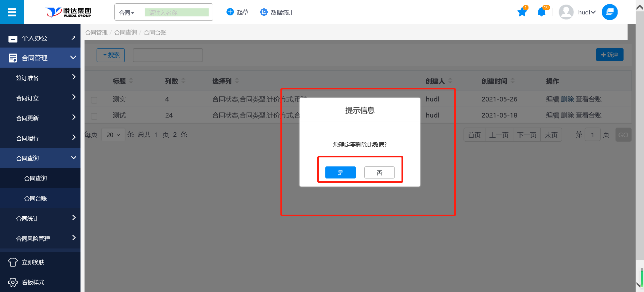Screen dimensions: 644x292
Task: Click the 立即换肤 shirt icon
Action: coord(13,262)
